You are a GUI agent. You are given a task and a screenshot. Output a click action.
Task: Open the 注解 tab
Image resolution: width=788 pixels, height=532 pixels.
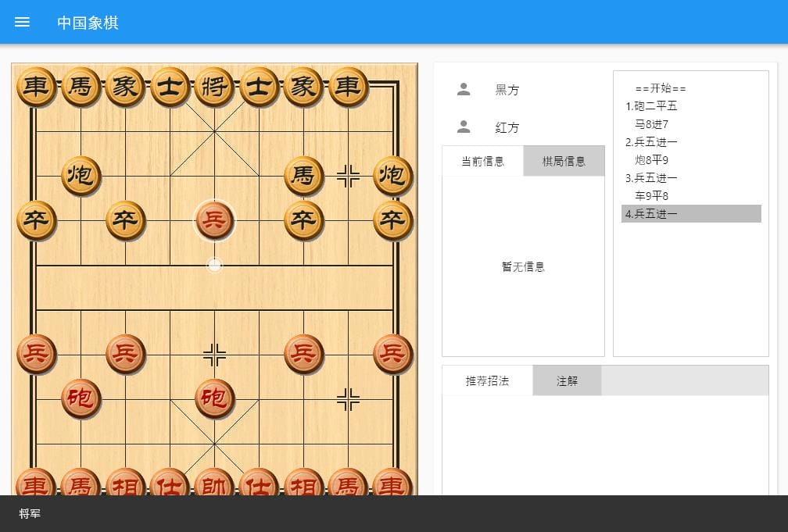567,380
